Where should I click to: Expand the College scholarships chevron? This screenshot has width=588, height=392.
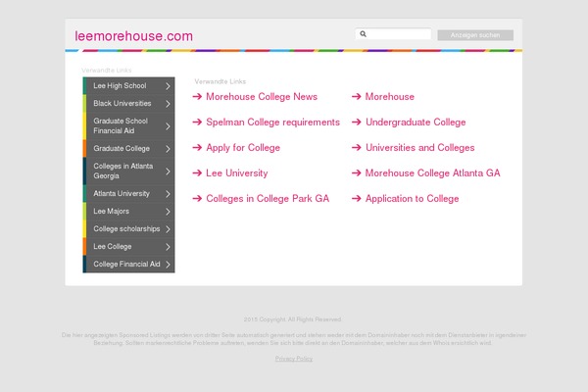click(168, 229)
